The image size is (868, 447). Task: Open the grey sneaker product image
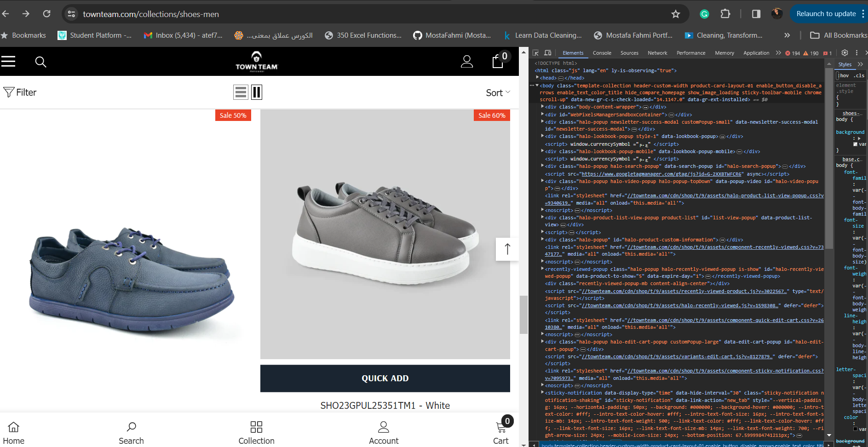tap(385, 234)
